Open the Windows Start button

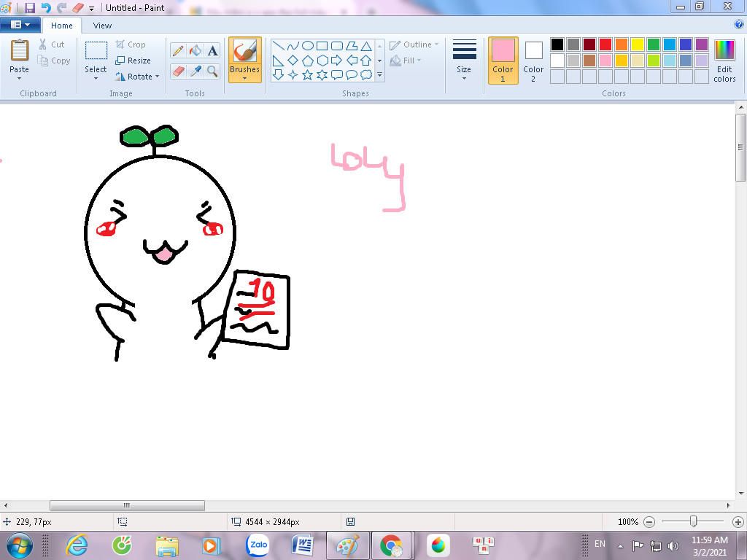tap(18, 545)
